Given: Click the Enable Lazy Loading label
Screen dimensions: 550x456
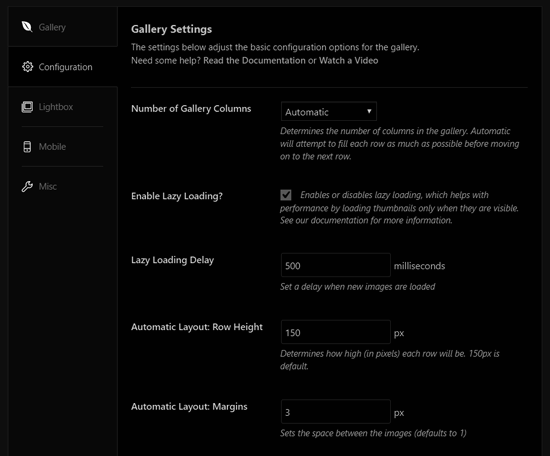Looking at the screenshot, I should 177,196.
